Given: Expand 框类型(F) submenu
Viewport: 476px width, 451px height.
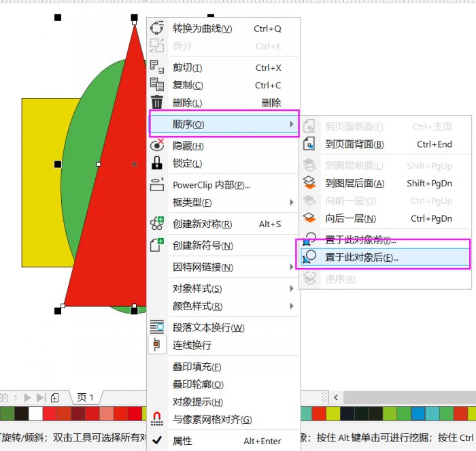Looking at the screenshot, I should tap(224, 202).
